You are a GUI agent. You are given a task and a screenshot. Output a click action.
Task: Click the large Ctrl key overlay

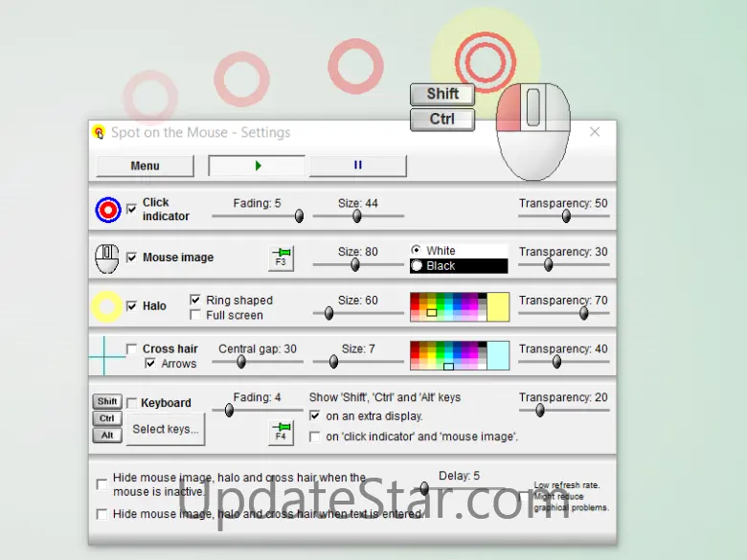[442, 119]
